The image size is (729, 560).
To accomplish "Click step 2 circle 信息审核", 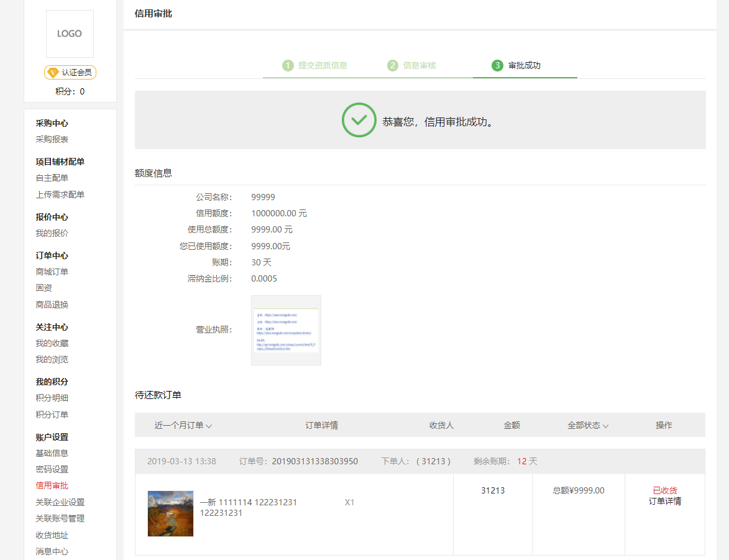I will pyautogui.click(x=393, y=65).
